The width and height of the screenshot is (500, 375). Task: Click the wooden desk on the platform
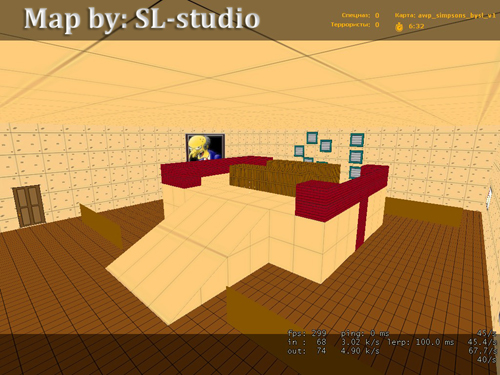point(284,177)
